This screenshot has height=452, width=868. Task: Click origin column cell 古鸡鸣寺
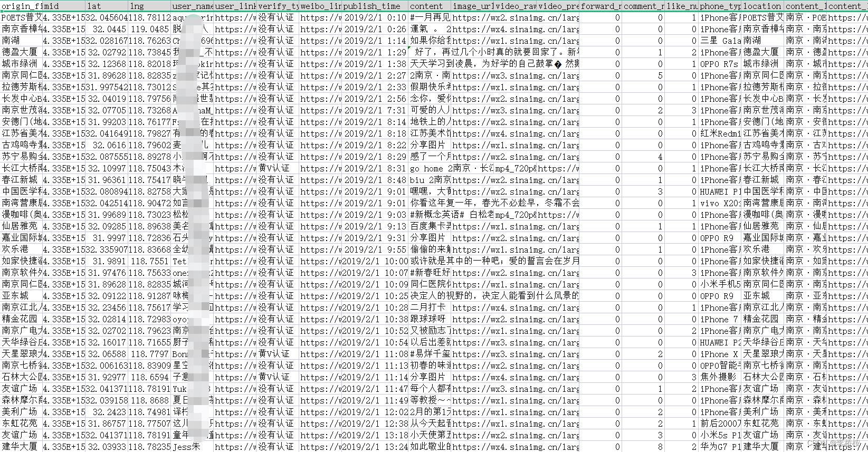(22, 145)
